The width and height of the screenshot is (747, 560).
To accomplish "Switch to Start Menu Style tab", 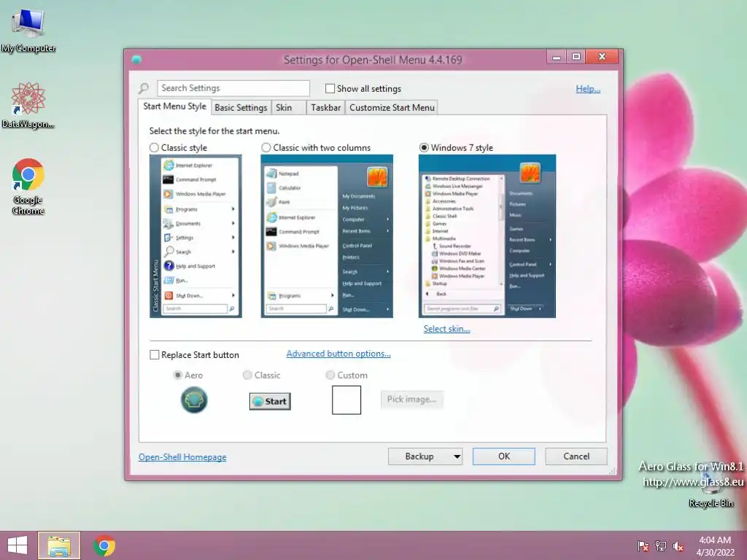I will pos(175,106).
